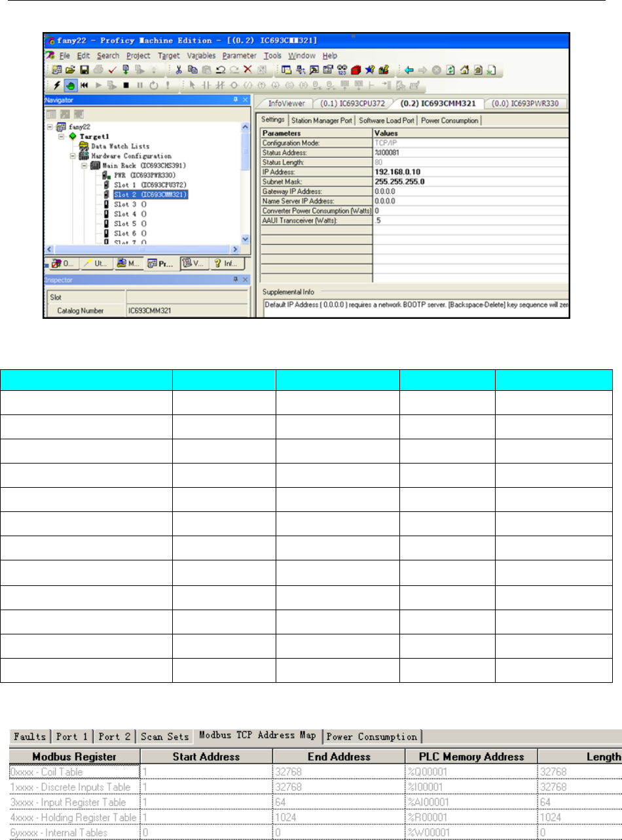This screenshot has height=840, width=622.
Task: Open the Help menu
Action: (329, 56)
